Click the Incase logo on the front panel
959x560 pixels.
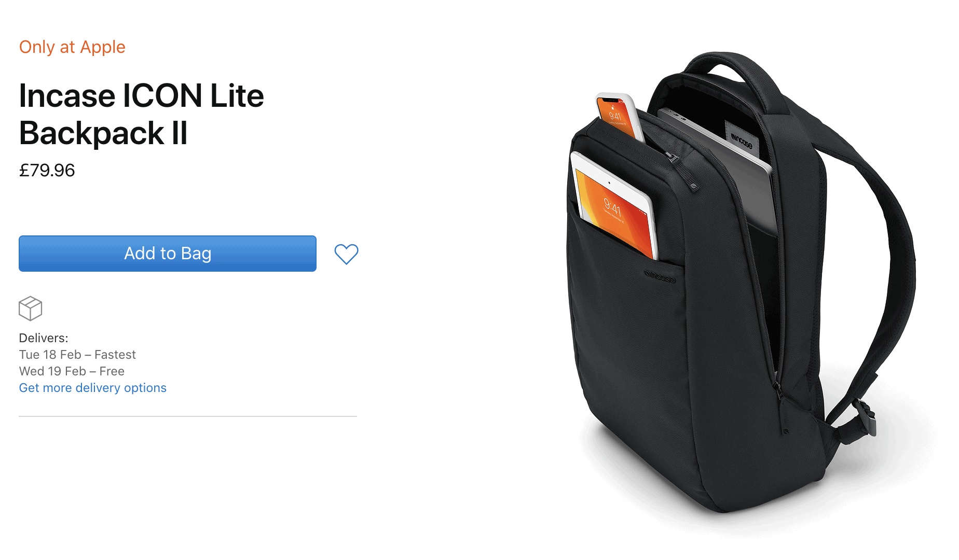(x=660, y=276)
